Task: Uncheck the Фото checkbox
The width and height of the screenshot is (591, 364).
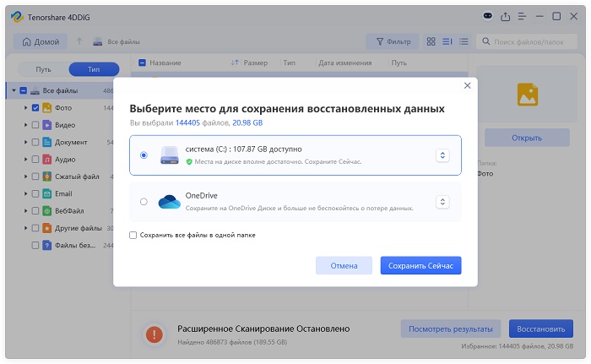Action: [x=35, y=108]
